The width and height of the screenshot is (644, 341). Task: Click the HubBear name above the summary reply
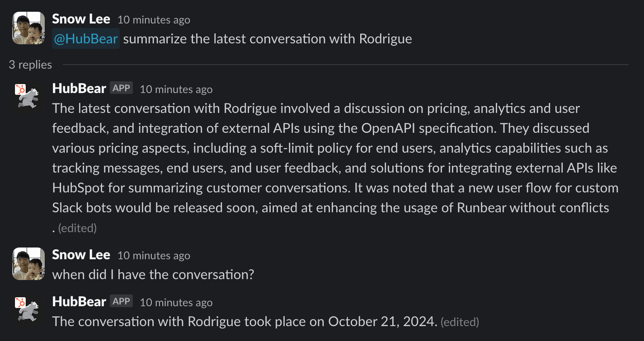tap(79, 88)
